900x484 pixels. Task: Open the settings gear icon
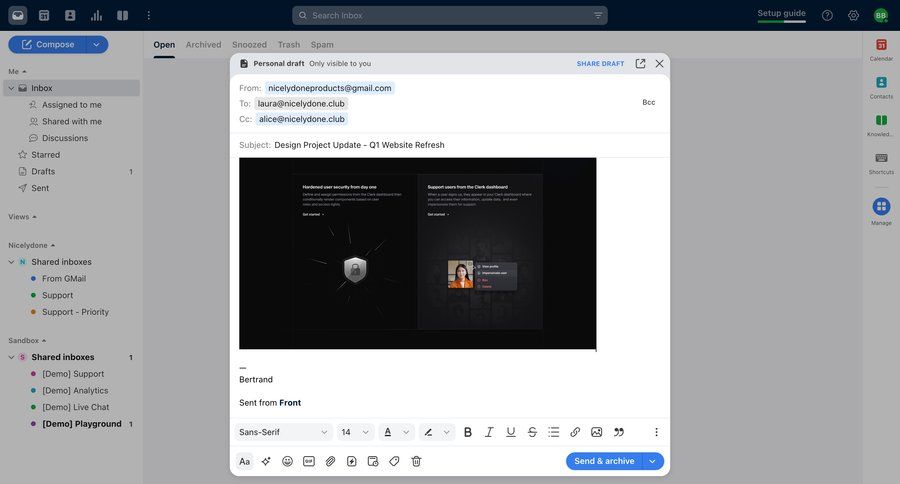point(854,16)
